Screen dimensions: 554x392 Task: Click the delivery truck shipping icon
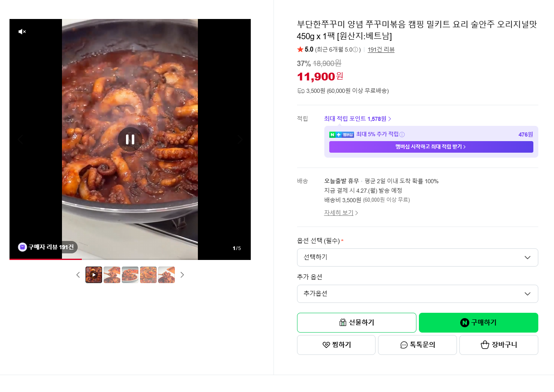pyautogui.click(x=301, y=90)
